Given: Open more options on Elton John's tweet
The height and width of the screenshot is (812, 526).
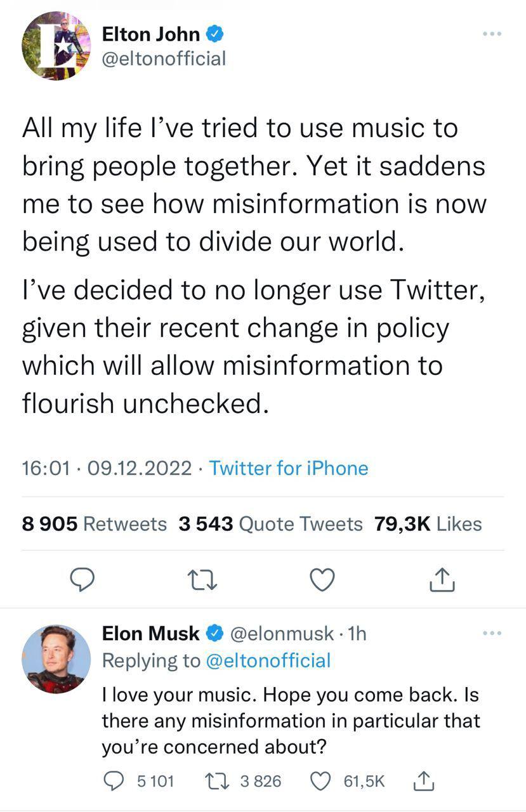Looking at the screenshot, I should point(491,34).
